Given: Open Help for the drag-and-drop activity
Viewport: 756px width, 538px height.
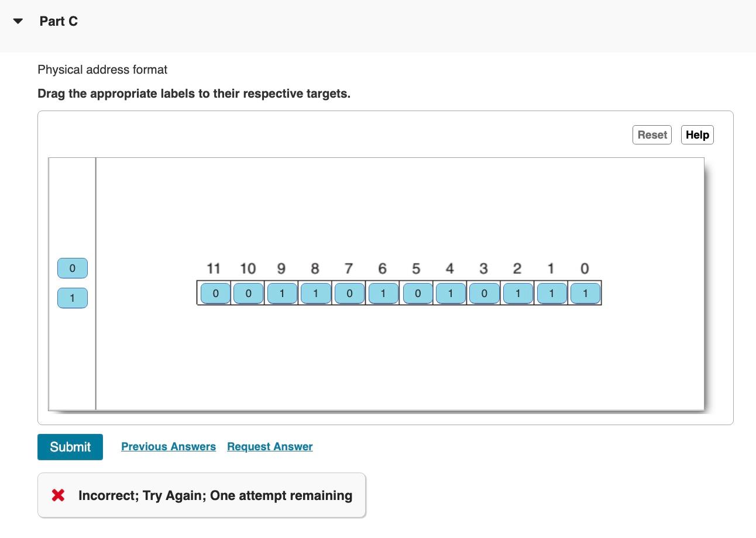Looking at the screenshot, I should tap(697, 134).
